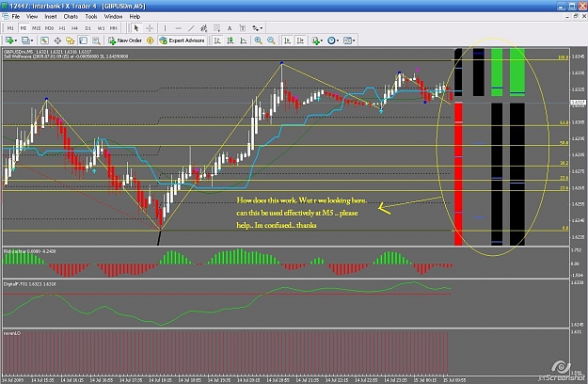
Task: Click the Periods clock icon
Action: tap(331, 40)
